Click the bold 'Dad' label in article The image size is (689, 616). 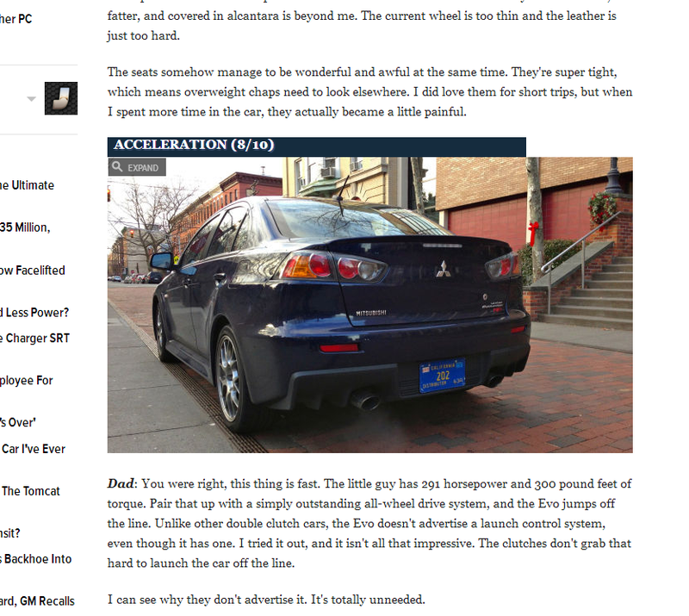pos(121,483)
